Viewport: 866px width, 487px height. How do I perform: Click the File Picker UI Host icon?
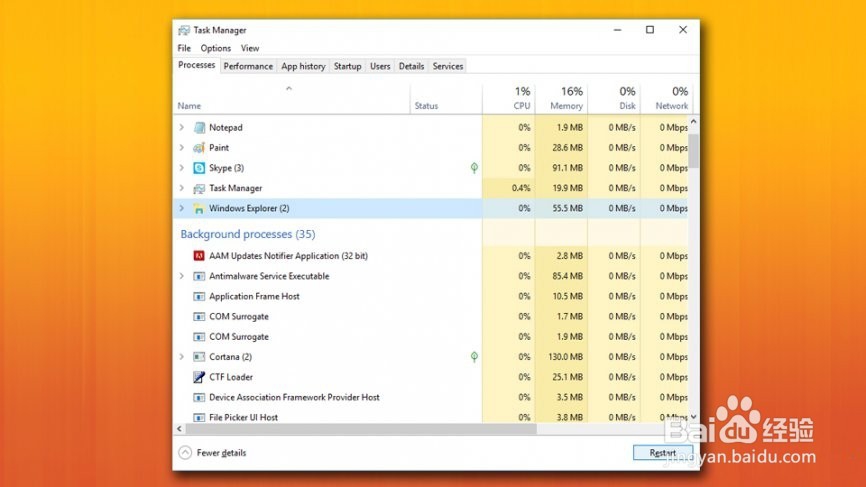199,417
